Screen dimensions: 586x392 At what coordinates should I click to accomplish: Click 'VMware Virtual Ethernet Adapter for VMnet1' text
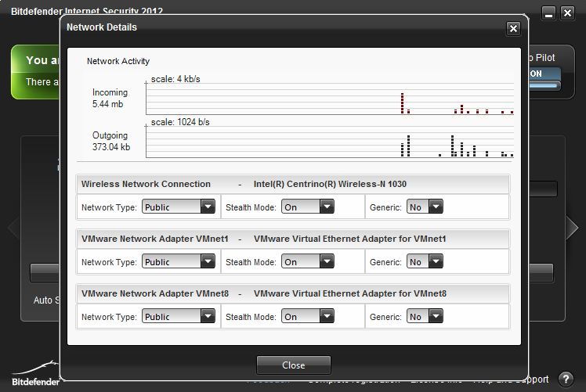(x=350, y=239)
